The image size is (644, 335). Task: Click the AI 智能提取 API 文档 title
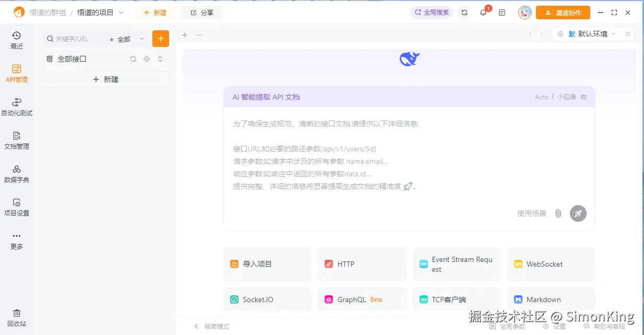266,97
